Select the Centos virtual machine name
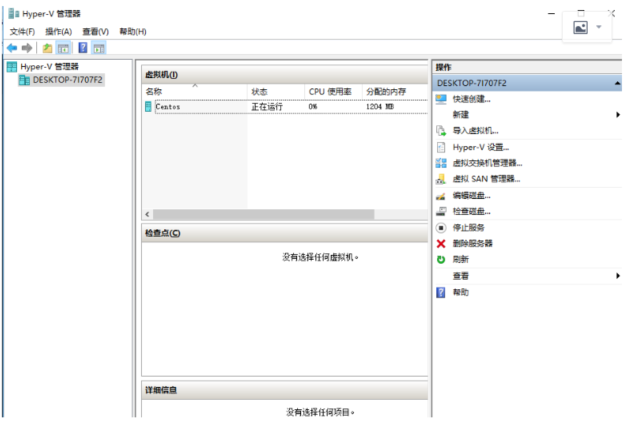 coord(167,107)
